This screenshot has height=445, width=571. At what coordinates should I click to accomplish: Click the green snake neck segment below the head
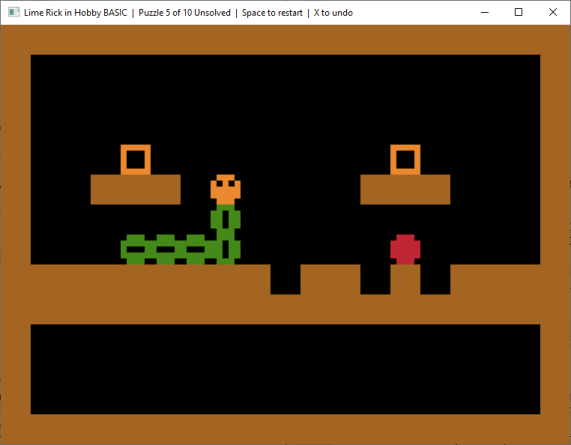(225, 220)
